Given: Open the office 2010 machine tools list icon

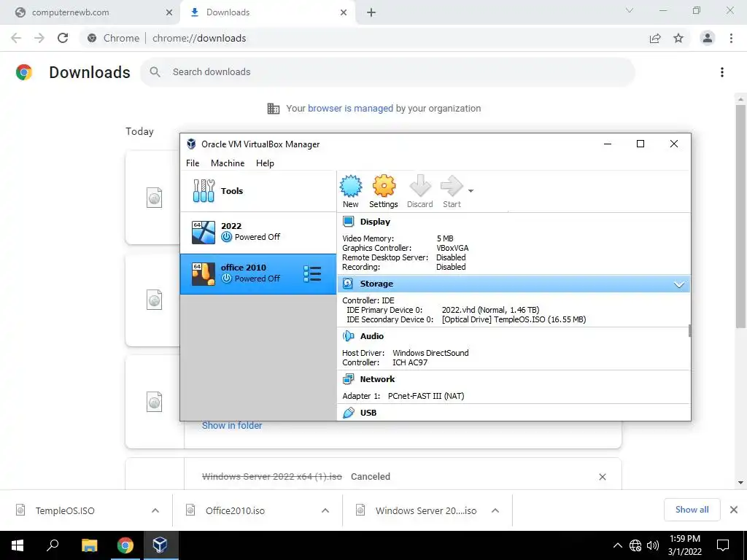Looking at the screenshot, I should pos(312,274).
